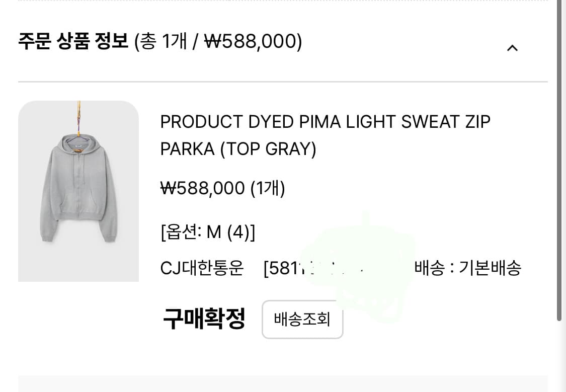Image resolution: width=566 pixels, height=392 pixels.
Task: Click the 구매확정 purchase confirmation label
Action: tap(204, 319)
